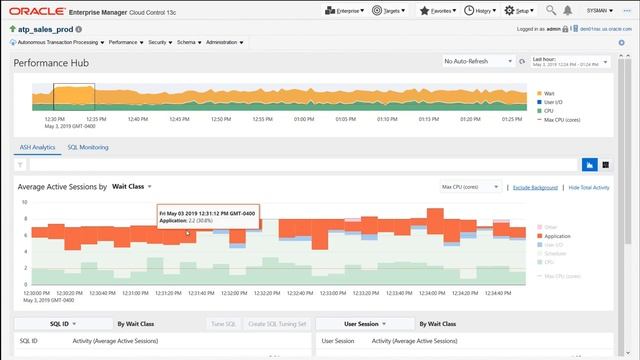Expand the Targets menu
Viewport: 640px width, 360px height.
click(x=394, y=11)
